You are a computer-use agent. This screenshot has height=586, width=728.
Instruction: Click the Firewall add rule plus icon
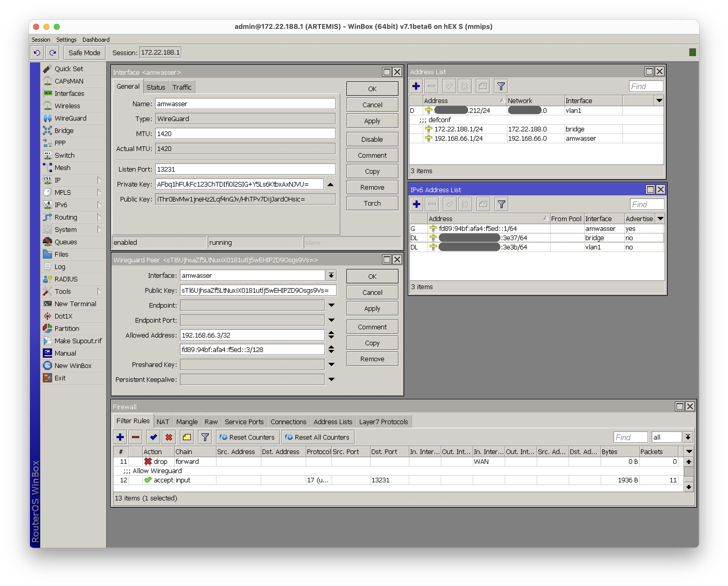[120, 437]
